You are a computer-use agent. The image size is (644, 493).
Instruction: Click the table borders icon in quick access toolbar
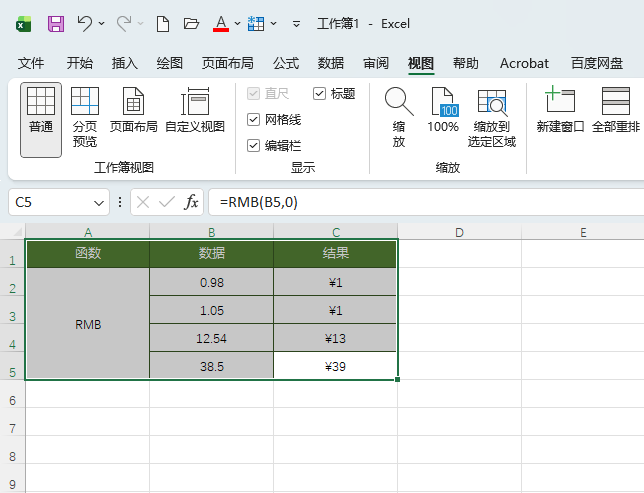[x=256, y=24]
